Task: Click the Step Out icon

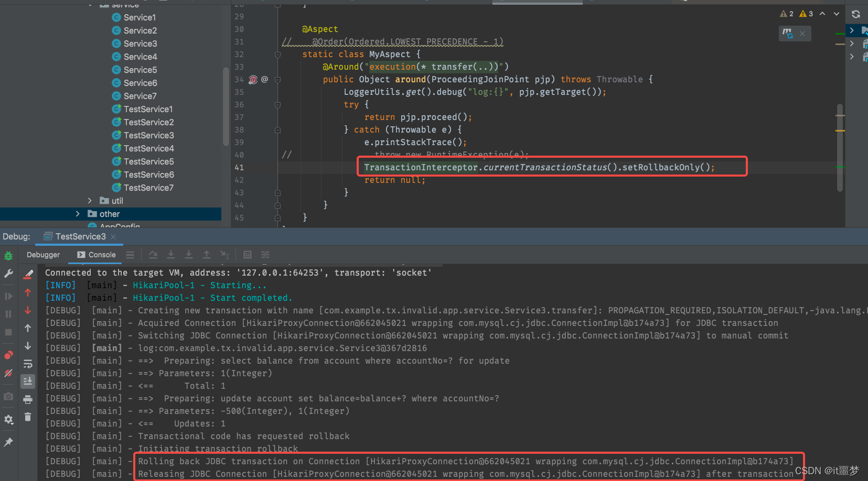Action: (x=207, y=255)
